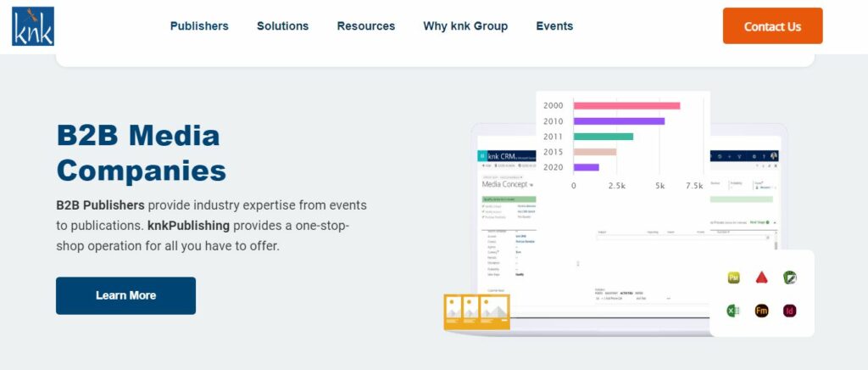Image resolution: width=868 pixels, height=370 pixels.
Task: Open the Solutions menu
Action: 283,26
